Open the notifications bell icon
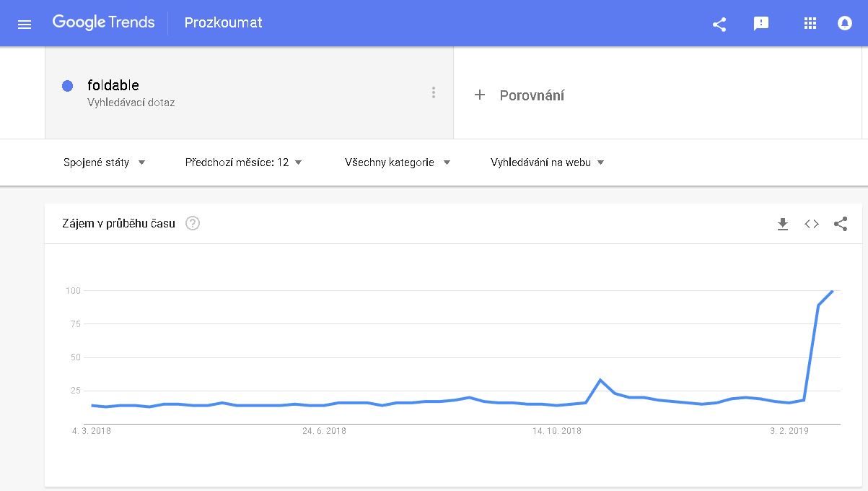868x491 pixels. point(844,24)
